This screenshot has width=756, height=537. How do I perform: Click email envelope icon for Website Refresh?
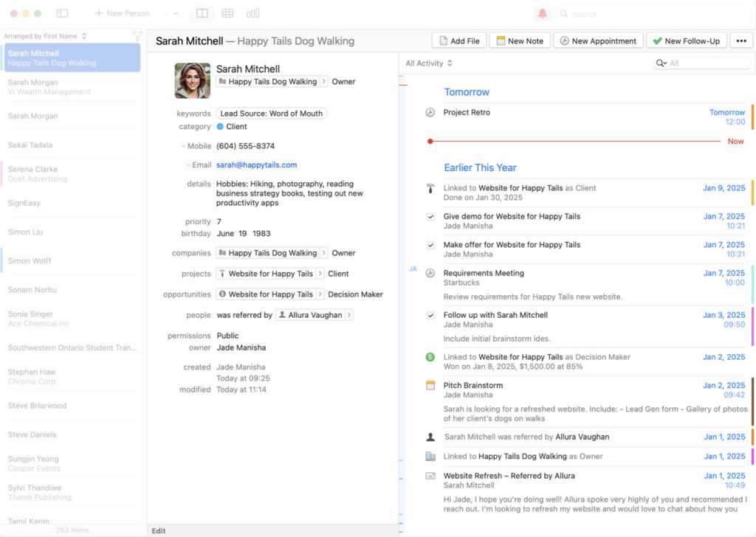[430, 476]
